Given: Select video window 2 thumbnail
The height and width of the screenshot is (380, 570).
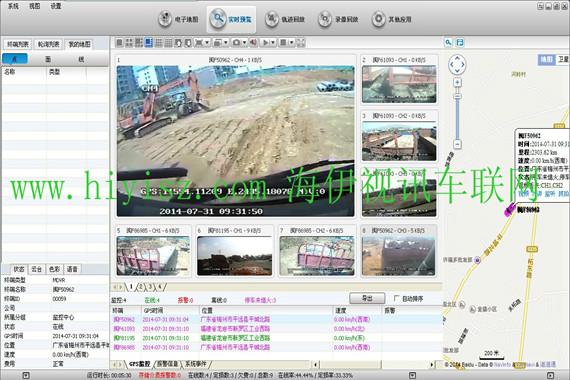Looking at the screenshot, I should tap(399, 84).
